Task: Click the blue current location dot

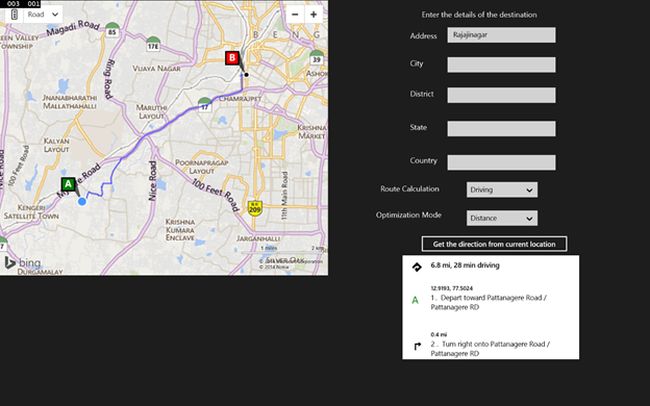Action: point(82,202)
